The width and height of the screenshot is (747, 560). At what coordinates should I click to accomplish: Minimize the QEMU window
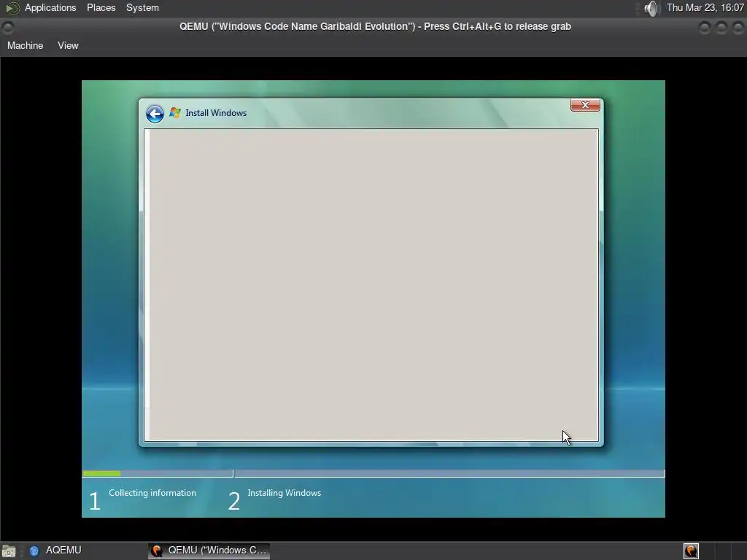coord(704,28)
